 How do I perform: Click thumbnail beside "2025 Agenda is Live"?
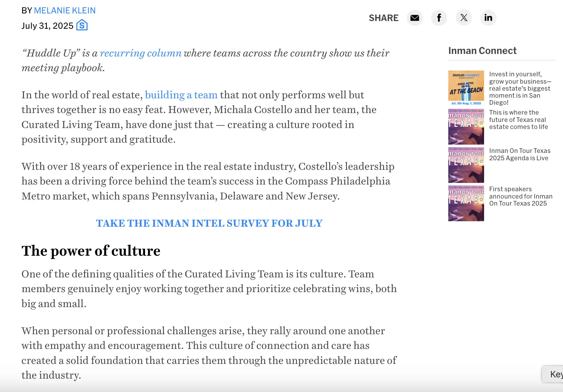[x=466, y=165]
